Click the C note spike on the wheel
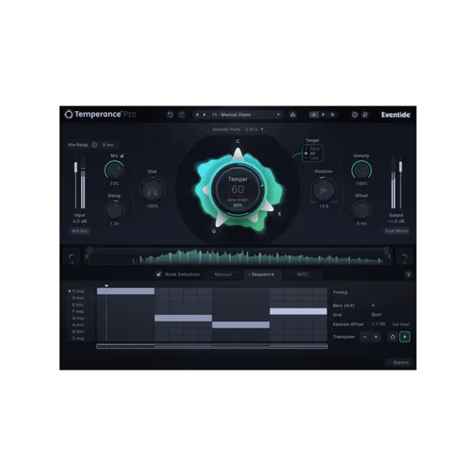Viewport: 476px width, 476px height. coord(238,154)
